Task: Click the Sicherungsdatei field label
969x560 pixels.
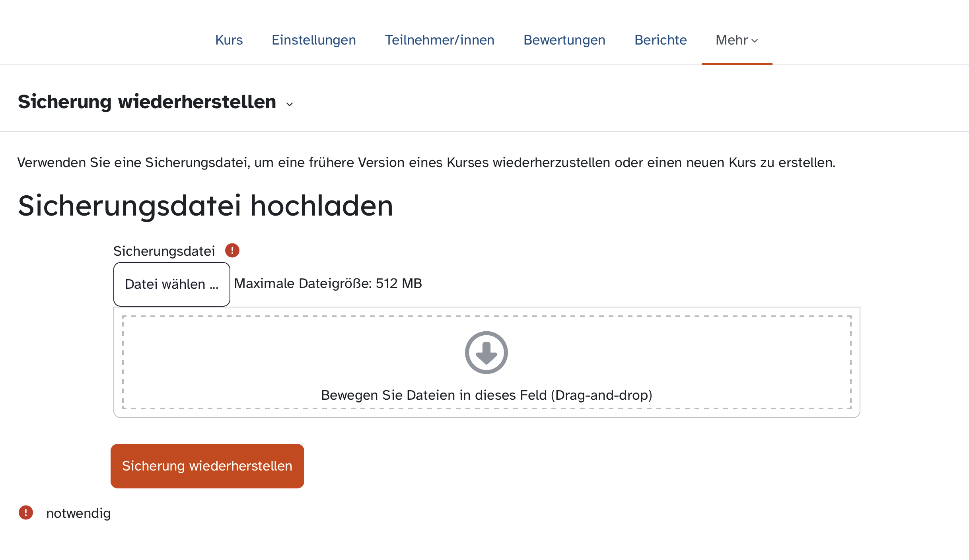Action: point(164,251)
